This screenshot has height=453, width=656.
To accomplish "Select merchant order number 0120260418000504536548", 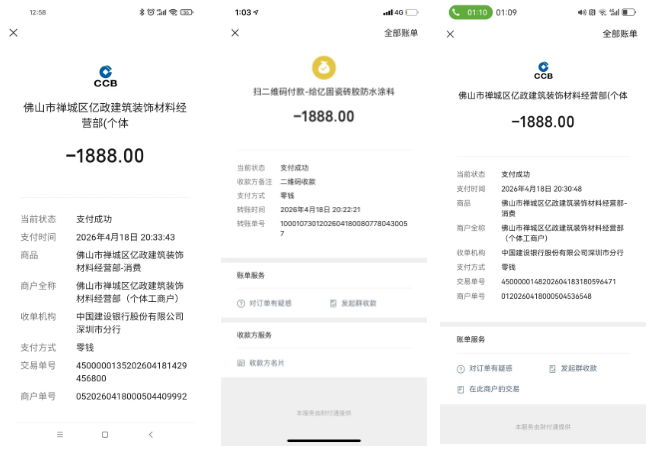I will [546, 296].
